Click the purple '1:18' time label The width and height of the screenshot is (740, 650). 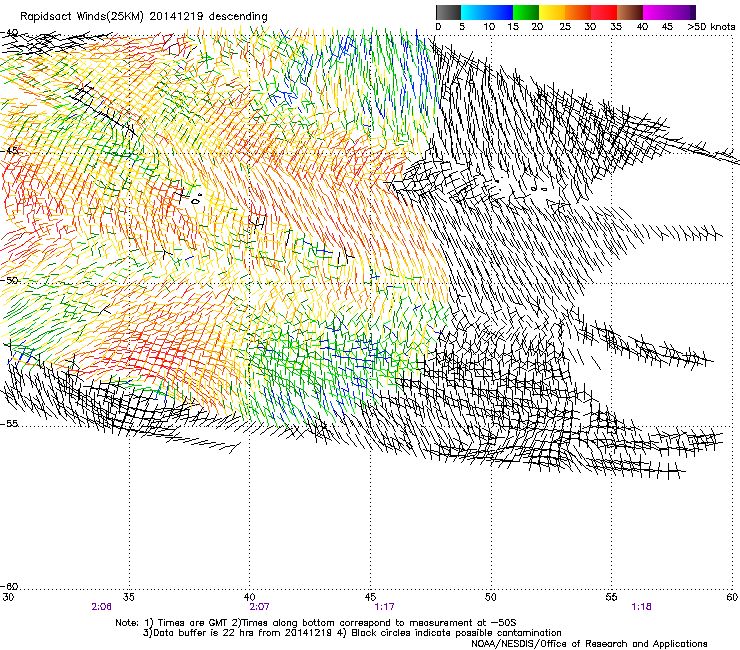[x=641, y=607]
